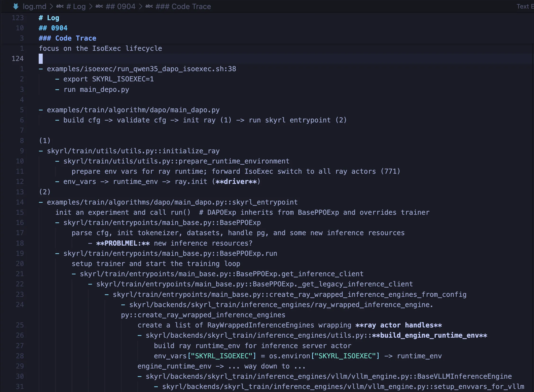
Task: Click line number 124 in the gutter
Action: point(18,59)
